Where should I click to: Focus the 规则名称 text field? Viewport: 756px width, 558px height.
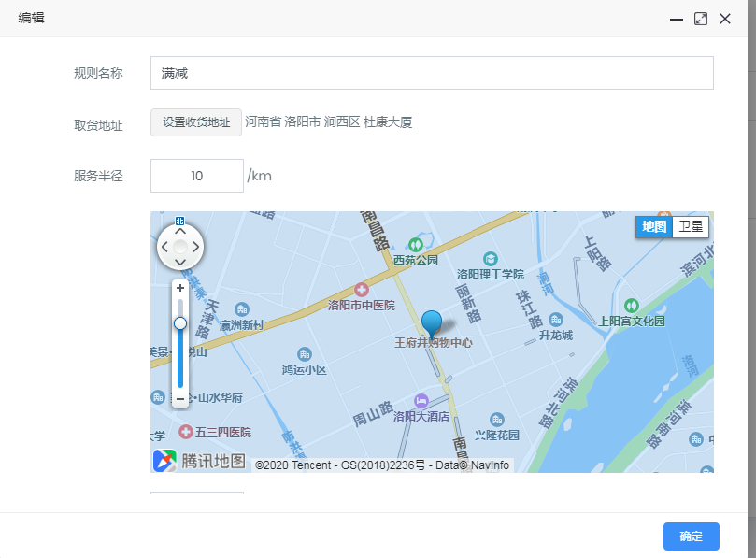(x=432, y=73)
